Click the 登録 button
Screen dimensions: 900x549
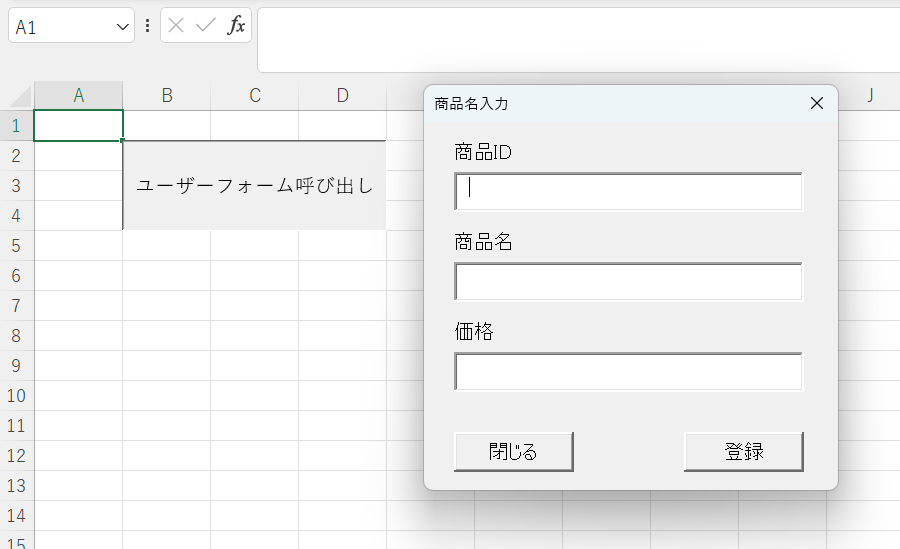tap(744, 452)
